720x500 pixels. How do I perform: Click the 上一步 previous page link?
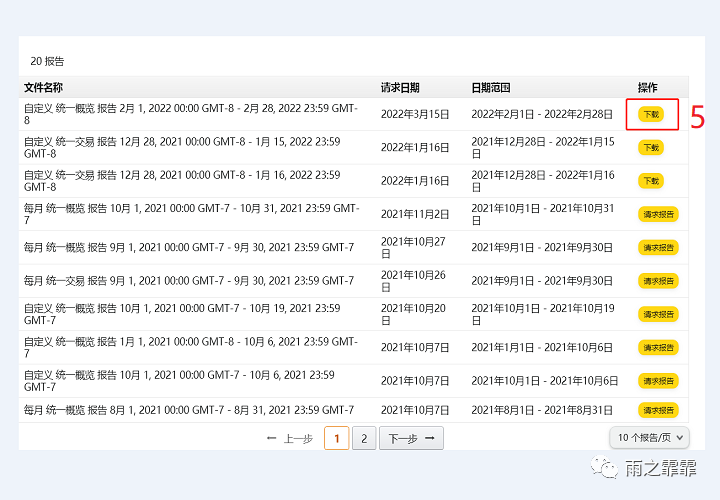(x=290, y=438)
